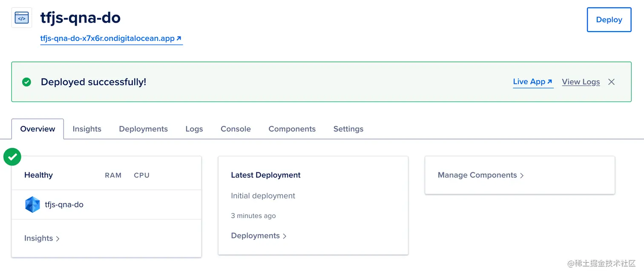This screenshot has height=276, width=644.
Task: Click the CPU column label
Action: pyautogui.click(x=141, y=175)
